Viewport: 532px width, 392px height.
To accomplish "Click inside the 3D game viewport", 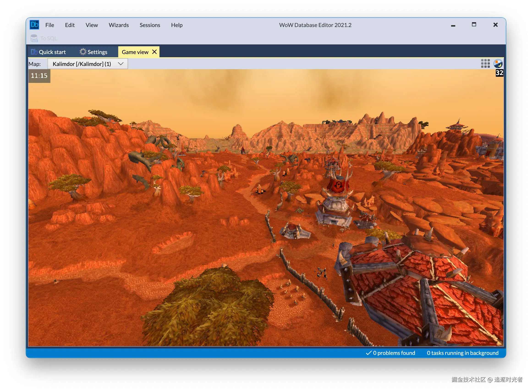I will [266, 208].
